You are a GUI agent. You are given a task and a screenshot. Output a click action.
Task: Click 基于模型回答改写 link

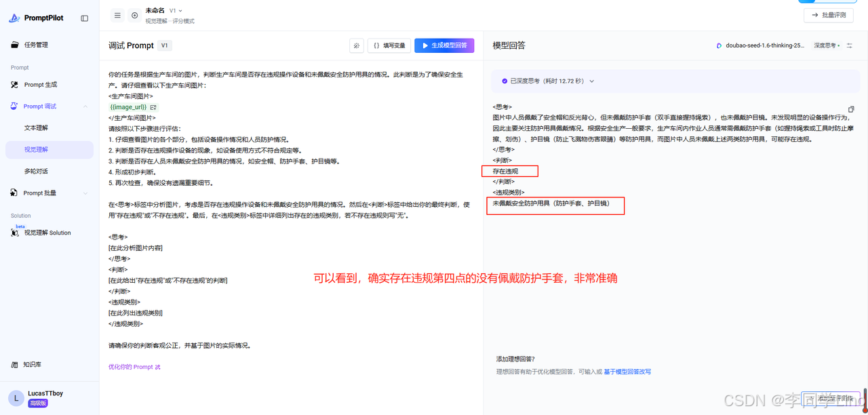[627, 372]
